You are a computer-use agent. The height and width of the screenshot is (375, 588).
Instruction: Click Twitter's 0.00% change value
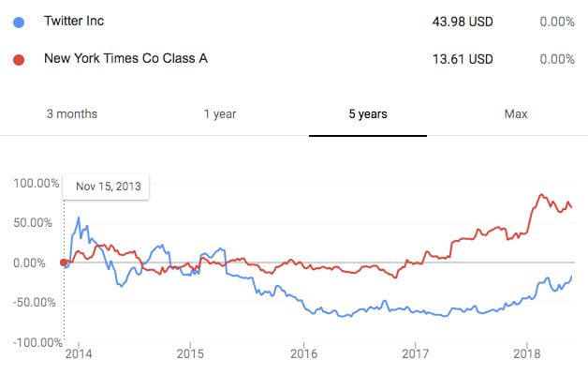556,22
